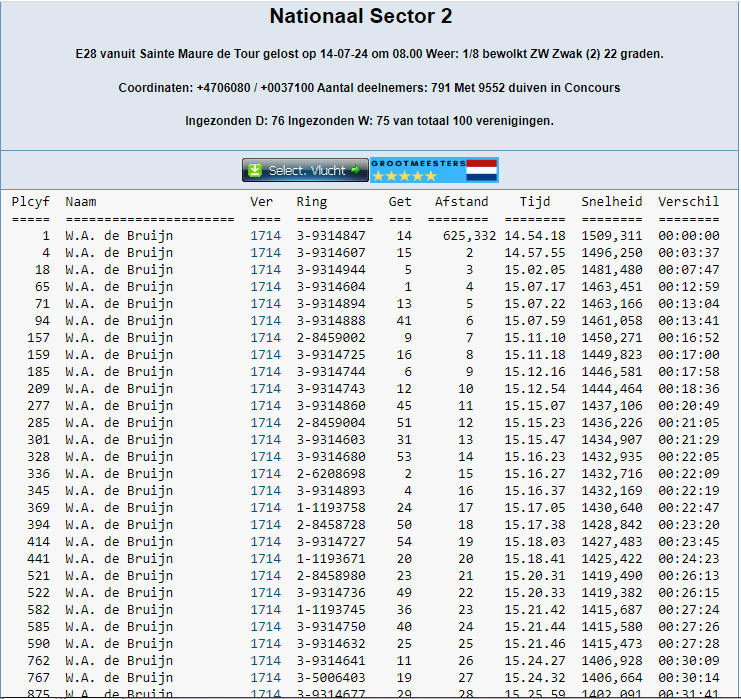Select ring number 3-9314603
741x699 pixels.
[x=331, y=440]
